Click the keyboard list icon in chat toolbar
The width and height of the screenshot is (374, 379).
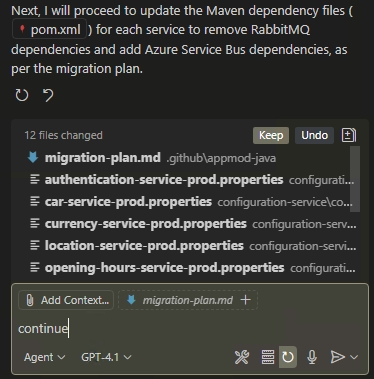(267, 357)
